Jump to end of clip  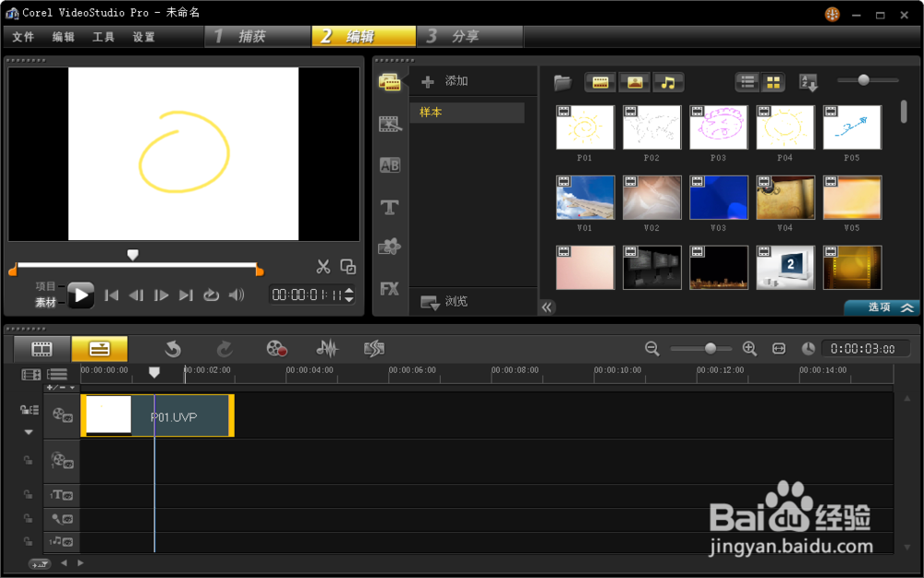187,295
